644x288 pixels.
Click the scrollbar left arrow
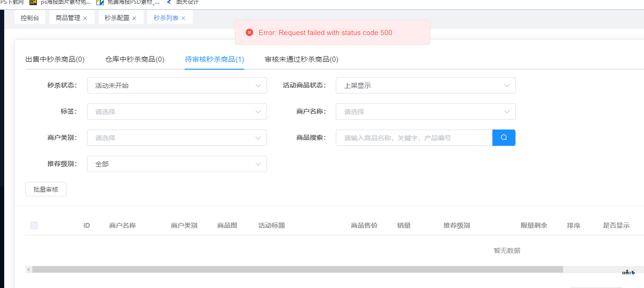[x=29, y=269]
